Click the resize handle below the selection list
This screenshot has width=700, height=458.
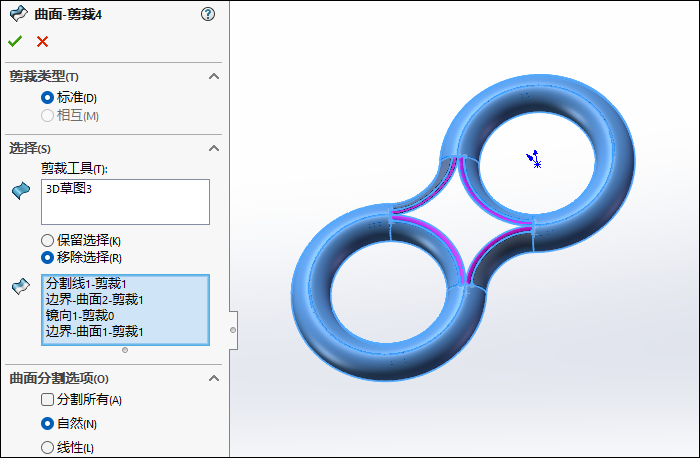(125, 350)
